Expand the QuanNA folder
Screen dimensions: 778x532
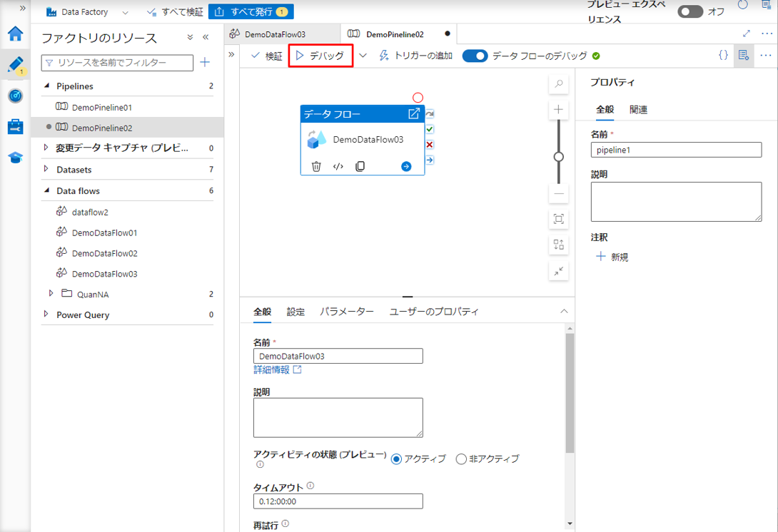pyautogui.click(x=51, y=294)
